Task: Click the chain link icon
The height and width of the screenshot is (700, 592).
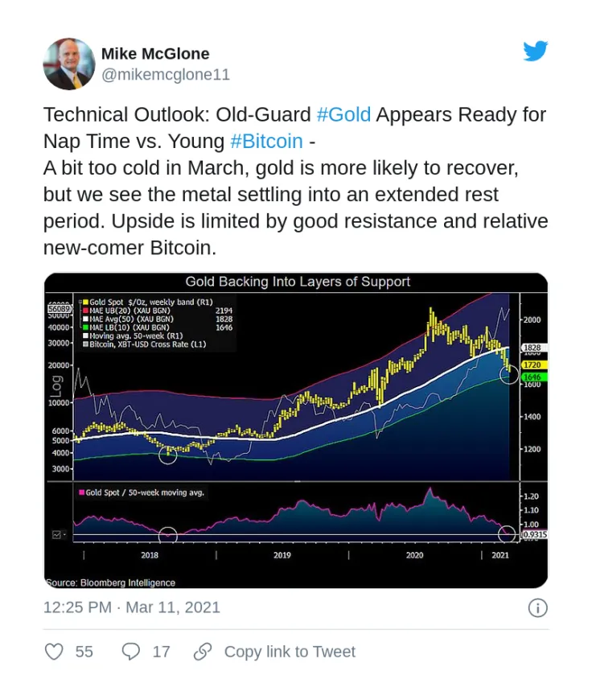Action: 202,652
